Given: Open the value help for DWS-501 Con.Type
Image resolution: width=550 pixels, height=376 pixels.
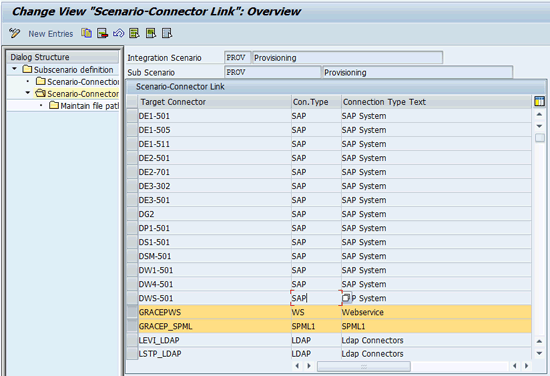Looking at the screenshot, I should [347, 298].
